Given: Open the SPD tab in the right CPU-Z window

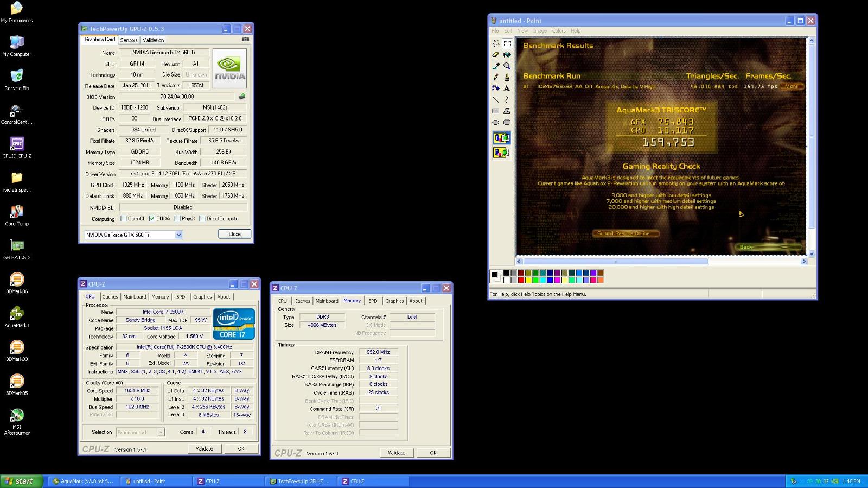Looking at the screenshot, I should point(373,301).
